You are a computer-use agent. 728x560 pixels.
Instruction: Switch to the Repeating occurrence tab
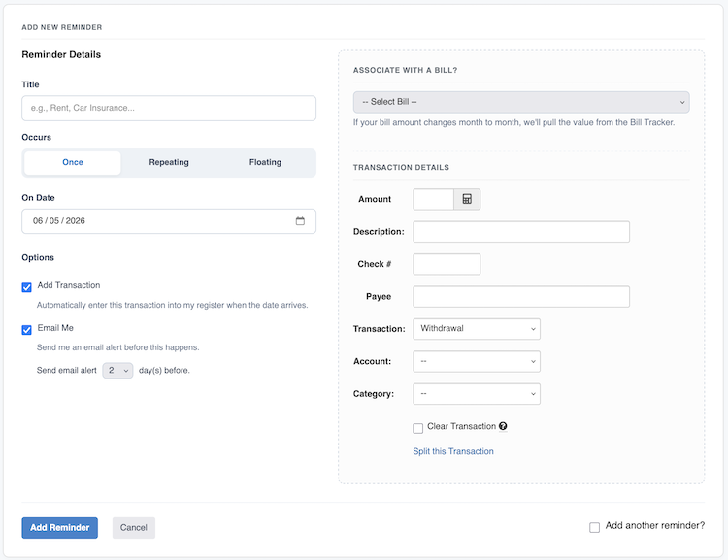click(169, 162)
